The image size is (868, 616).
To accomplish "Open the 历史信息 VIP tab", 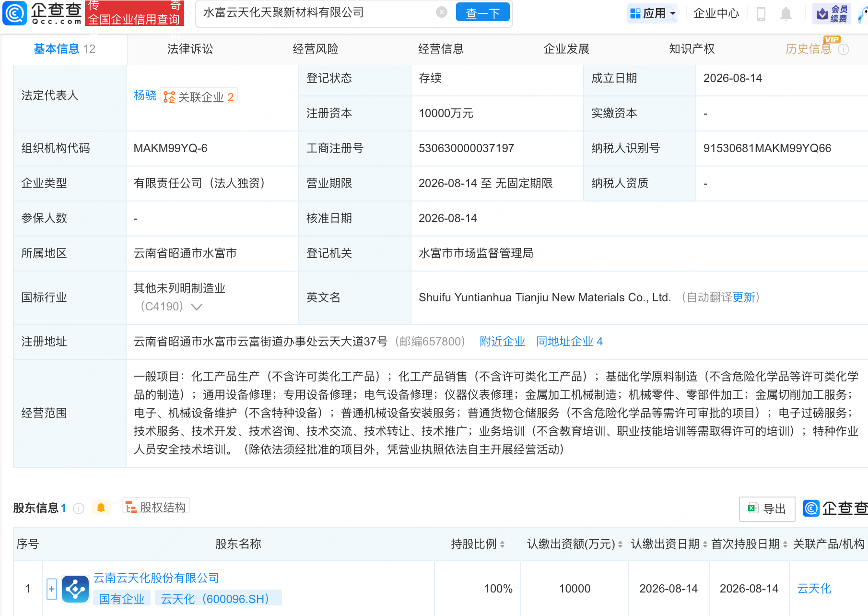I will [x=808, y=49].
